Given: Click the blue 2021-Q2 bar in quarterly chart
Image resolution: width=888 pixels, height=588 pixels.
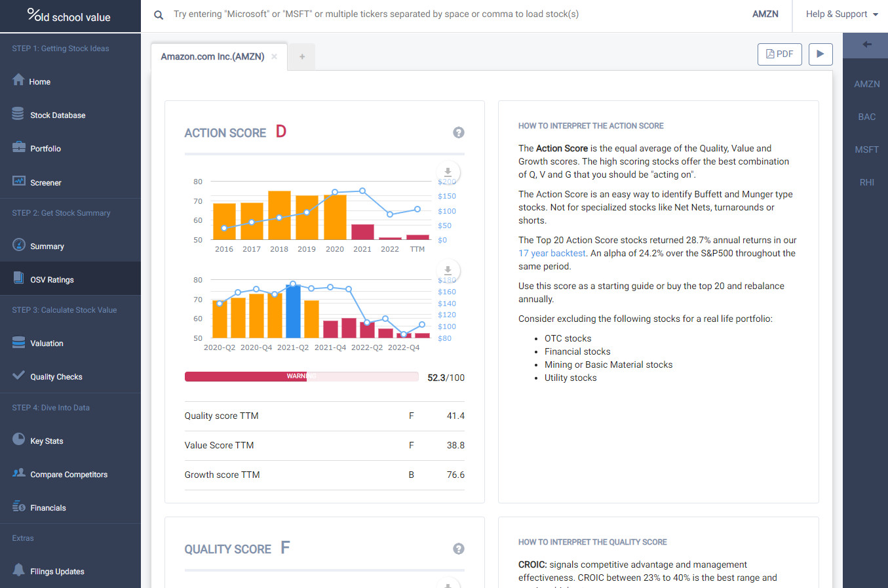Looking at the screenshot, I should pos(293,311).
